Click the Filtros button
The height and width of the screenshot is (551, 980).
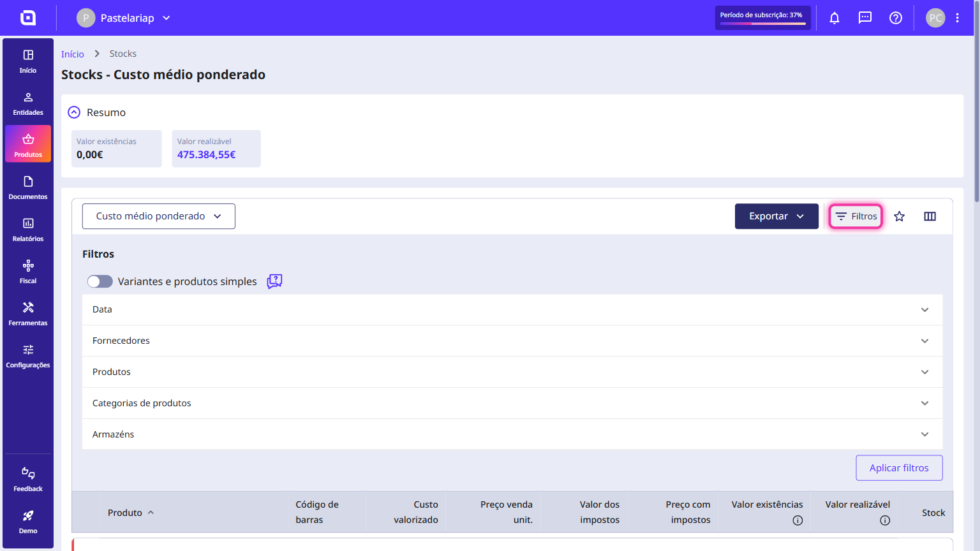tap(856, 216)
